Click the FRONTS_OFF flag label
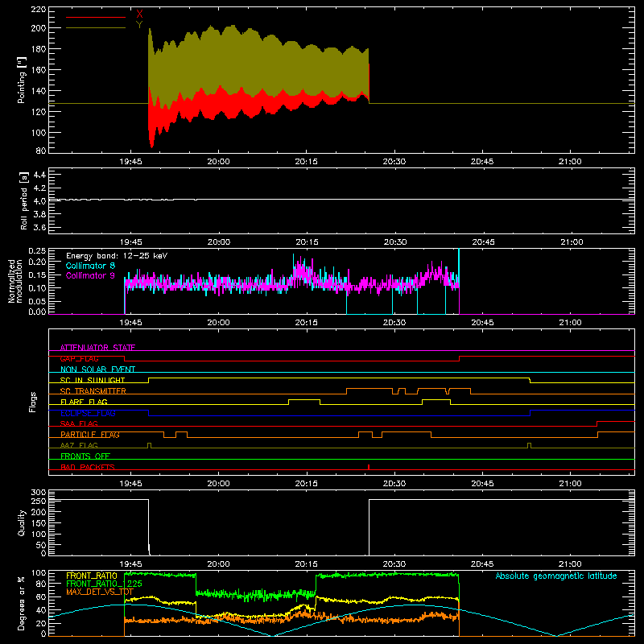 [85, 456]
